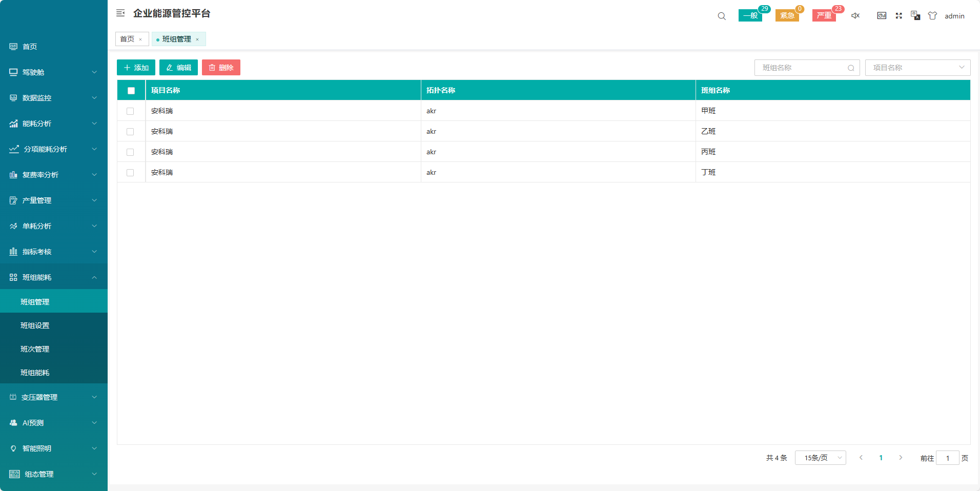
Task: Select 班组设置 in the sidebar submenu
Action: pos(35,325)
